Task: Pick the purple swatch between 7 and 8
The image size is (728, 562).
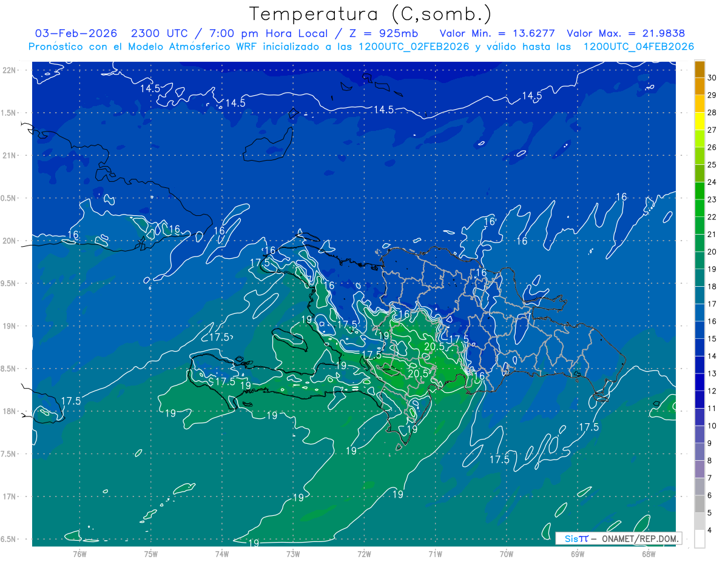Action: pyautogui.click(x=700, y=469)
